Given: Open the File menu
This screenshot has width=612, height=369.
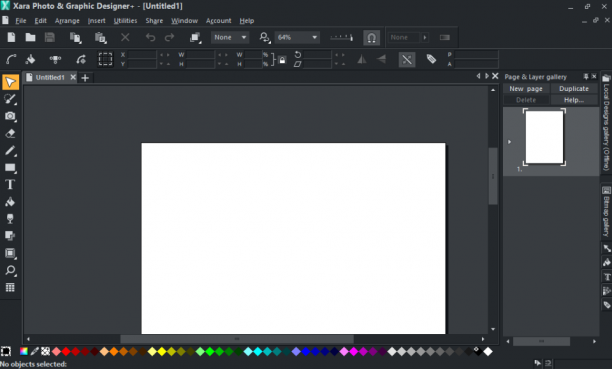Looking at the screenshot, I should (21, 21).
